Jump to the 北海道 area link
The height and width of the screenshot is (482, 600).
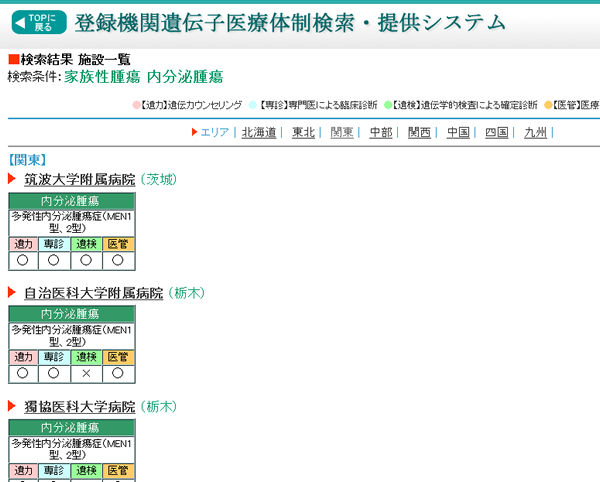tap(259, 132)
